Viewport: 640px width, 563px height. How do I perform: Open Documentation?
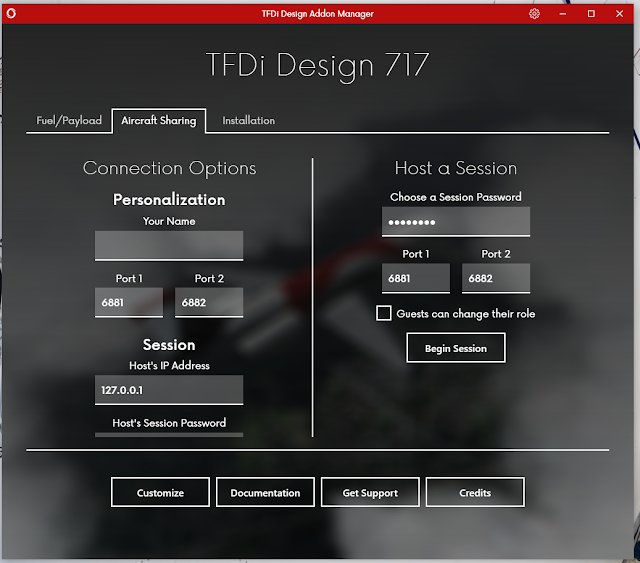(x=265, y=492)
